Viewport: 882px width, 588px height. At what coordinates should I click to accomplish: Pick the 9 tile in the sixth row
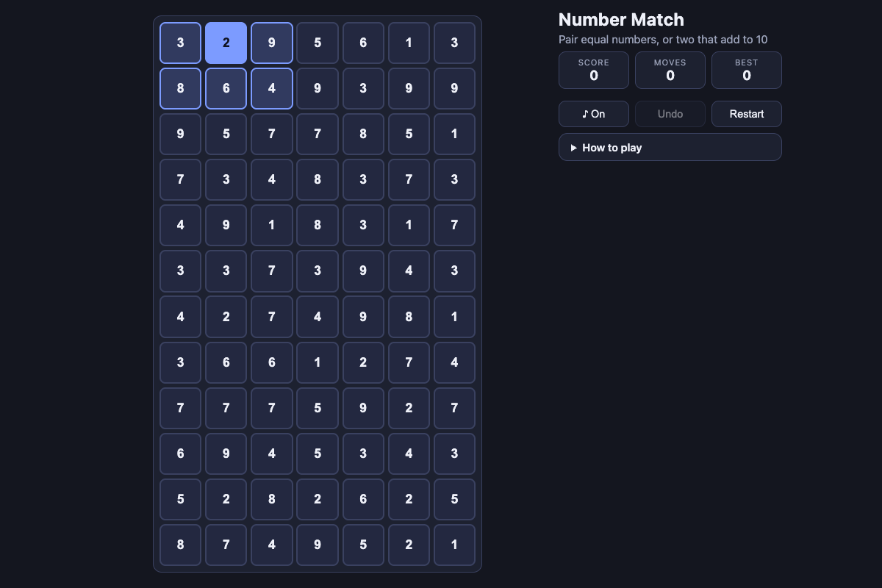[363, 270]
